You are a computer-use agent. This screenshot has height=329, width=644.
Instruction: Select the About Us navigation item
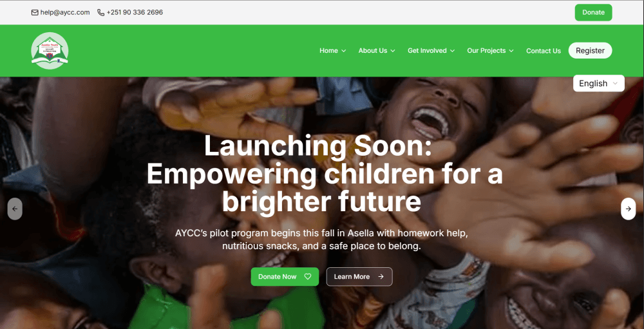point(372,50)
